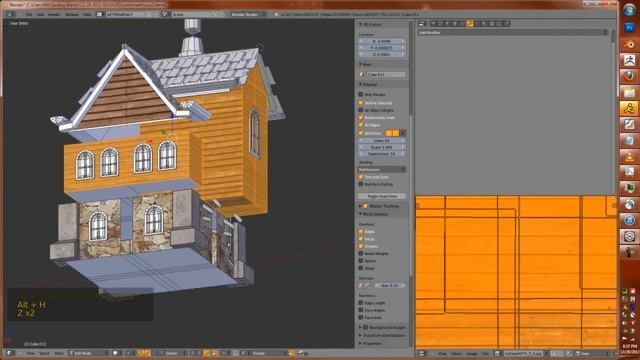Open the Multitexture shading dropdown
The image size is (640, 360).
click(x=382, y=169)
